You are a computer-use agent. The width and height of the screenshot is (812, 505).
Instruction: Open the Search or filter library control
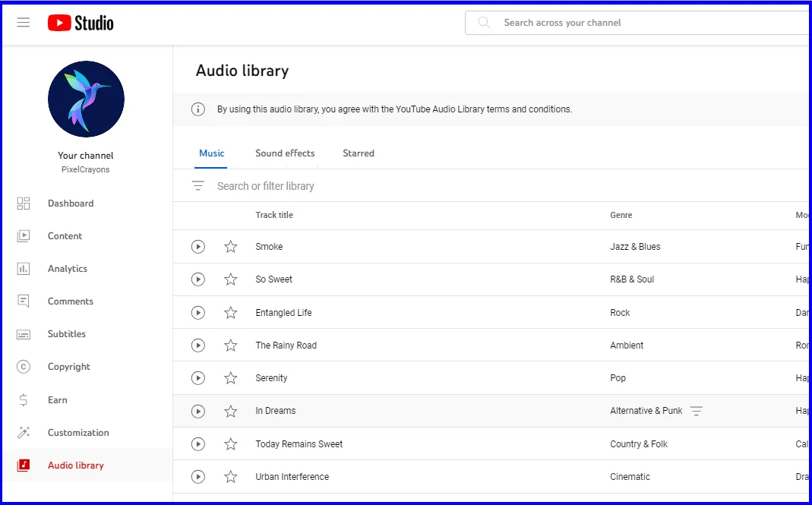(x=264, y=185)
